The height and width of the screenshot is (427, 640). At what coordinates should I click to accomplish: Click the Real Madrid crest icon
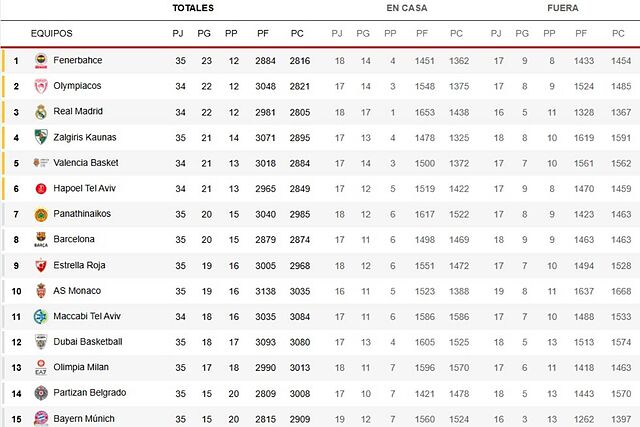pyautogui.click(x=41, y=112)
